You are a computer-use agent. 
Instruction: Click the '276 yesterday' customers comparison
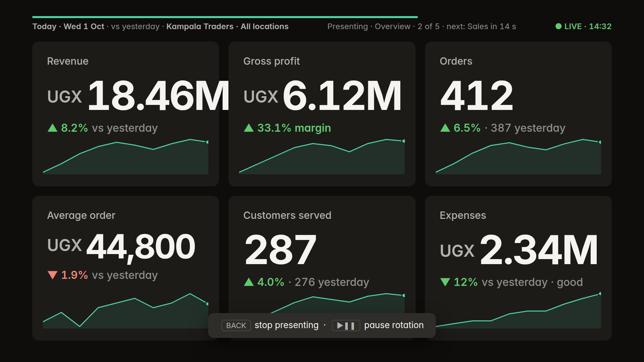(x=332, y=282)
